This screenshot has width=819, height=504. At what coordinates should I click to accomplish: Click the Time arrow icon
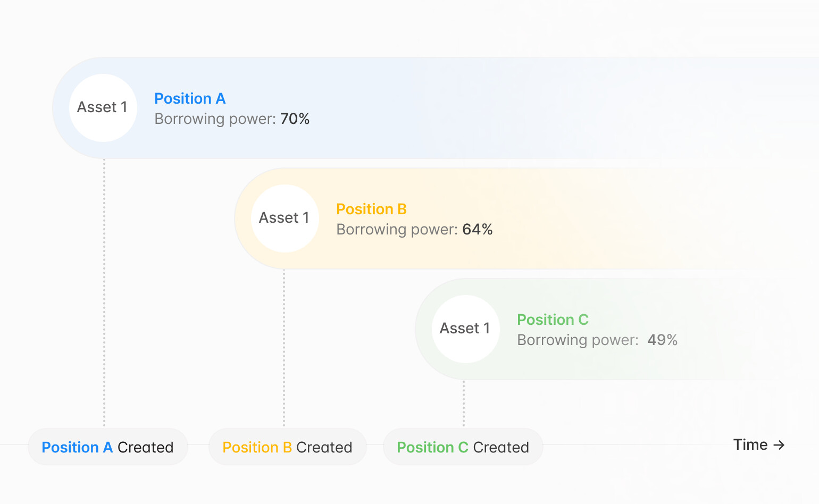(x=779, y=445)
